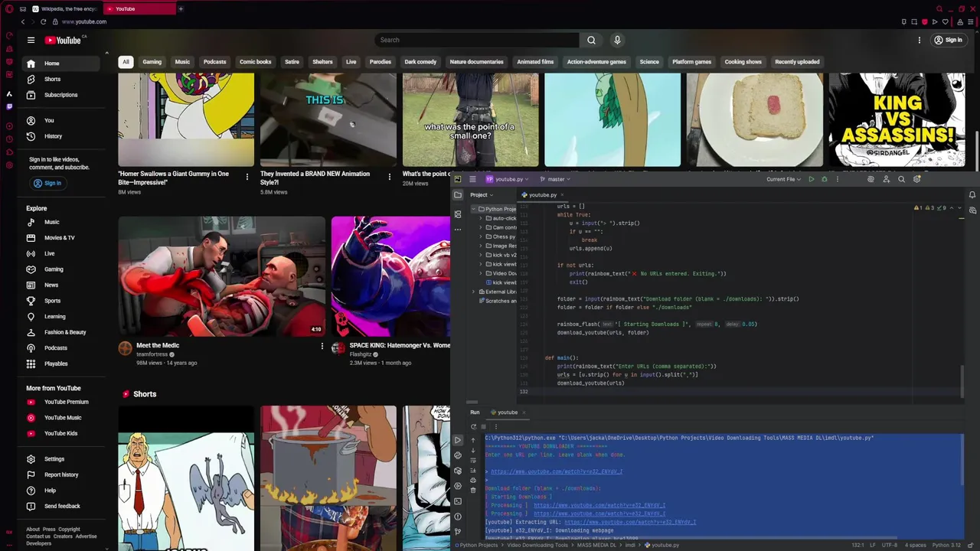
Task: Select the youtube.py editor tab
Action: tap(542, 195)
